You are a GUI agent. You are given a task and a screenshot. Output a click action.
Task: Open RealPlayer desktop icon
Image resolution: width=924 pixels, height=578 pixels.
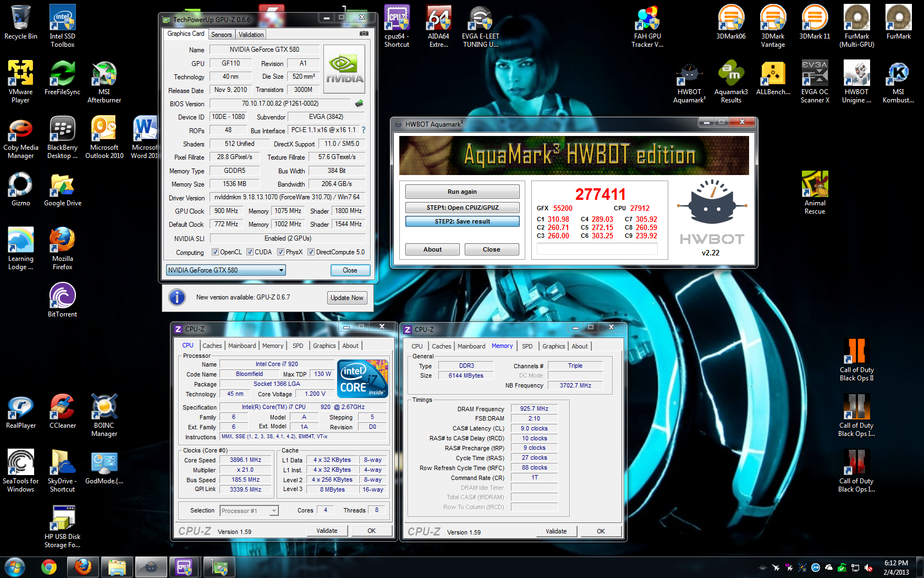coord(21,410)
